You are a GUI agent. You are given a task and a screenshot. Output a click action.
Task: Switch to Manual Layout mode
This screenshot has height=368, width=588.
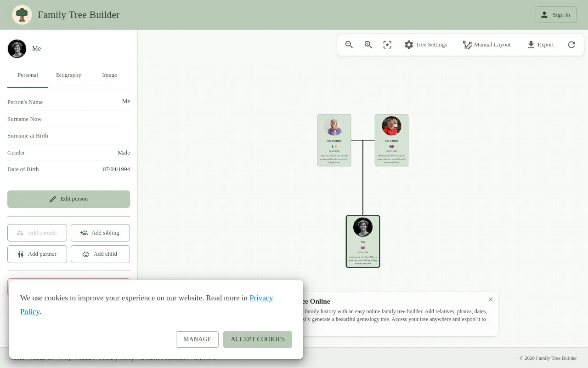click(x=486, y=45)
